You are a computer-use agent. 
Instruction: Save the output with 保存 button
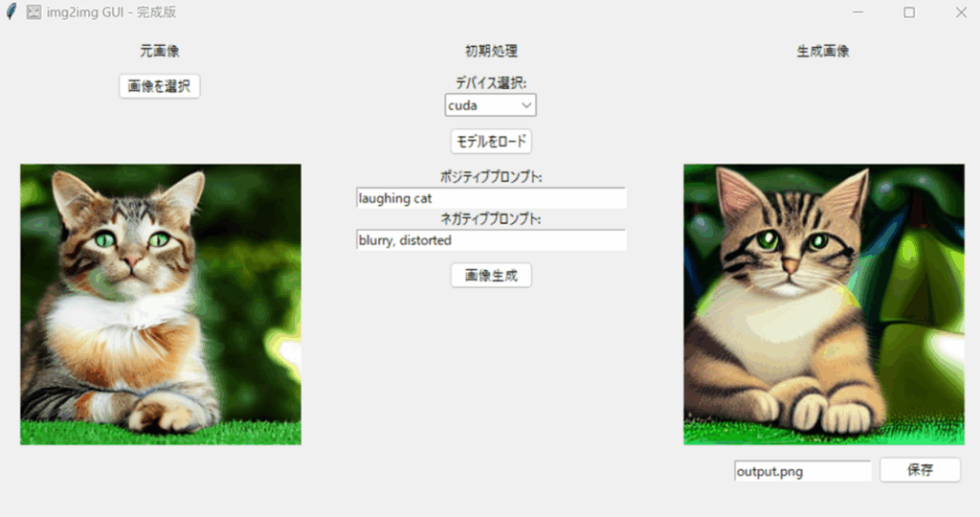(920, 470)
